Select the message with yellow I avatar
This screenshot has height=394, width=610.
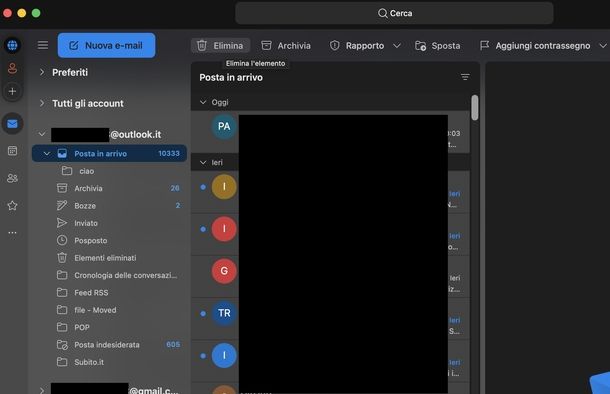[x=330, y=193]
